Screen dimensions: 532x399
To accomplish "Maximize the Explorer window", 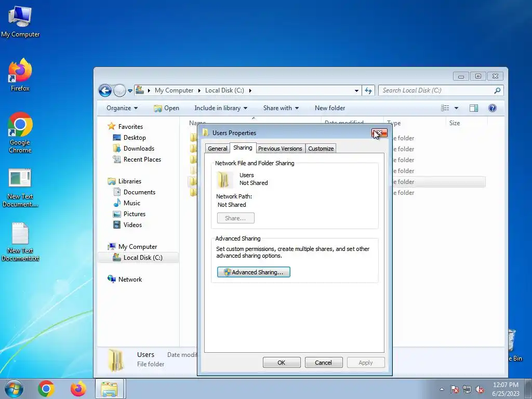I will (478, 76).
